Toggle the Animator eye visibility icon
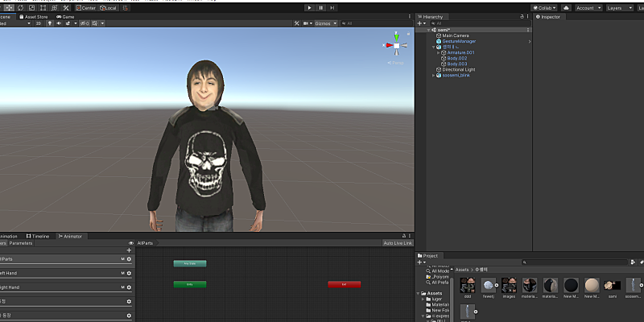 coord(131,242)
